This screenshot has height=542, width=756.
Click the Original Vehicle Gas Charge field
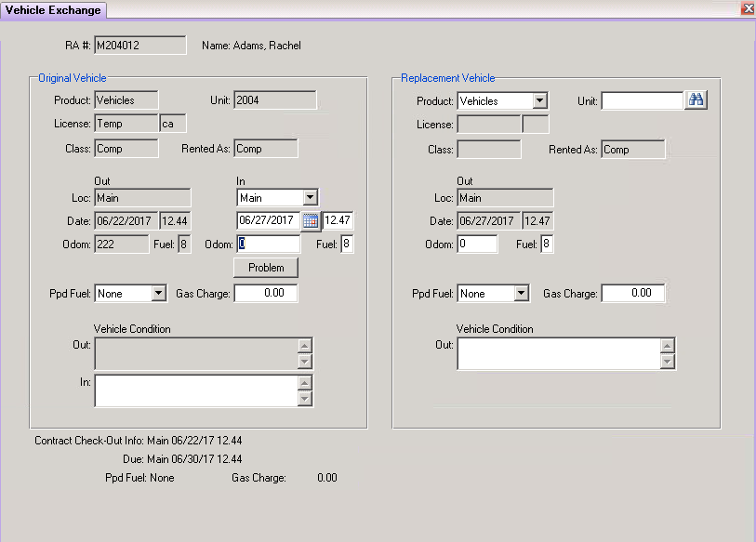pos(266,293)
